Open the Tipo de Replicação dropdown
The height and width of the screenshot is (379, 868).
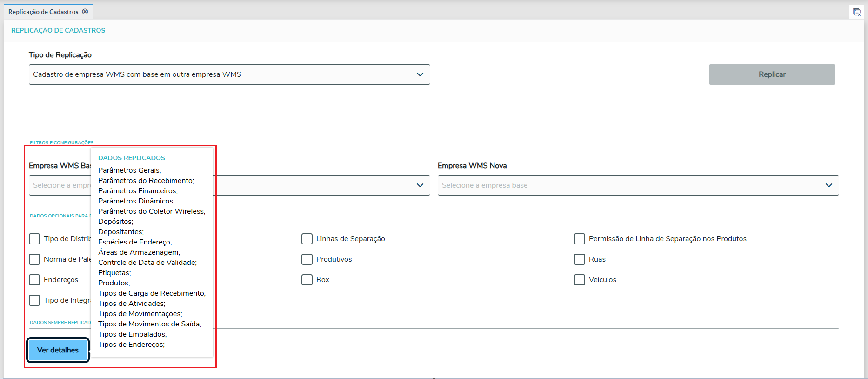(420, 74)
